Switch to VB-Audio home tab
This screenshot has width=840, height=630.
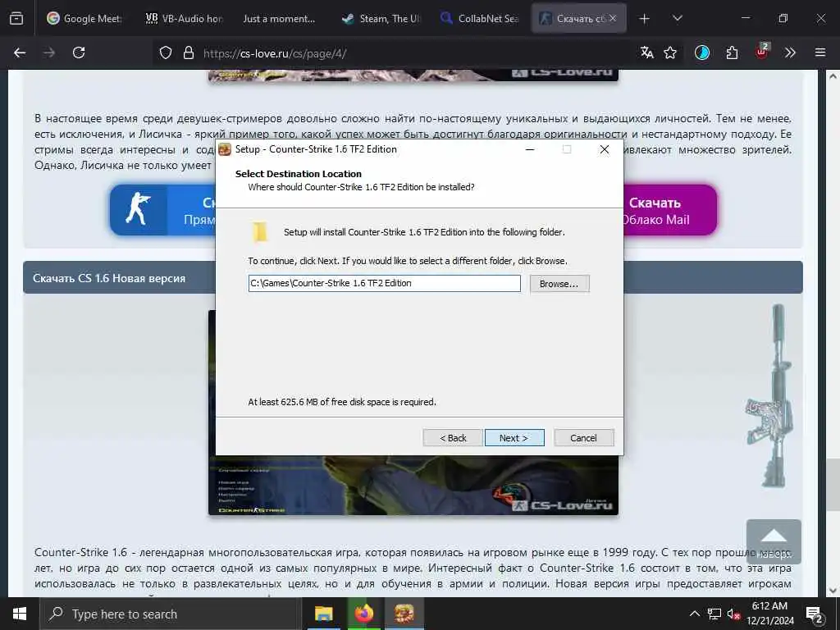[x=185, y=18]
